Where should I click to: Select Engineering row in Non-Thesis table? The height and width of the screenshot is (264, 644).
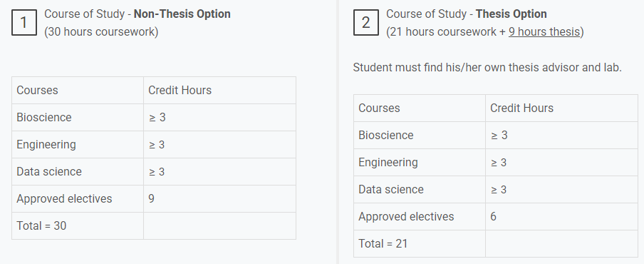[154, 144]
